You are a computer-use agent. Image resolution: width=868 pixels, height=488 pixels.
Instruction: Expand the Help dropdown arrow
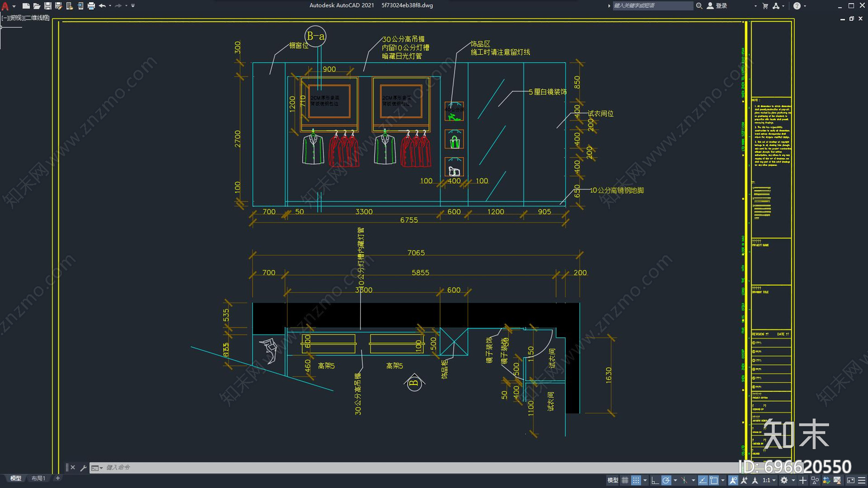pos(805,6)
